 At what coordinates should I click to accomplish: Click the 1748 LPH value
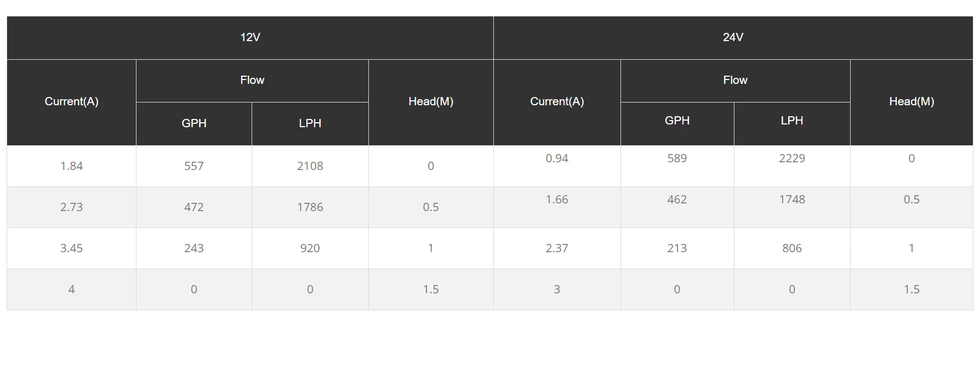791,200
